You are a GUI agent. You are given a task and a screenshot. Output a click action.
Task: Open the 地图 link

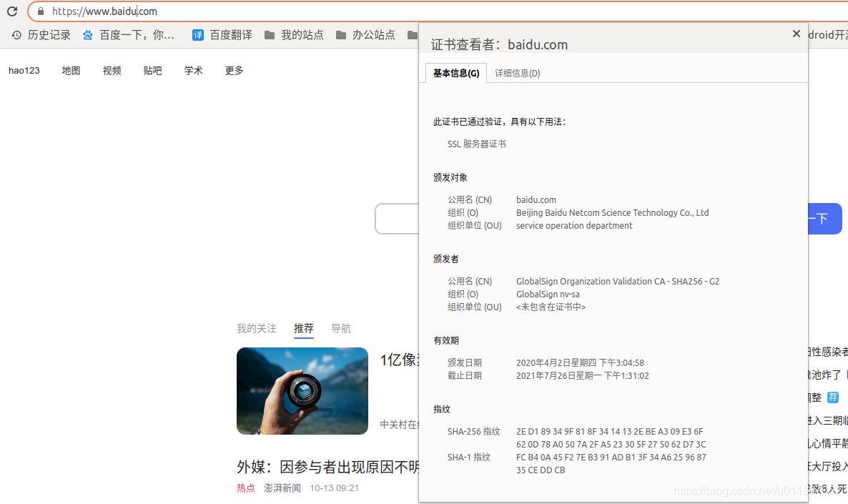pyautogui.click(x=71, y=70)
